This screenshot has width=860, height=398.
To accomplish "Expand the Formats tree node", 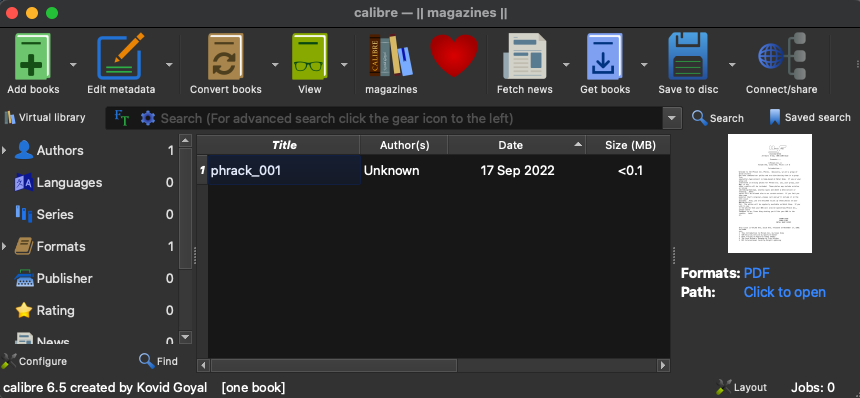I will [4, 246].
